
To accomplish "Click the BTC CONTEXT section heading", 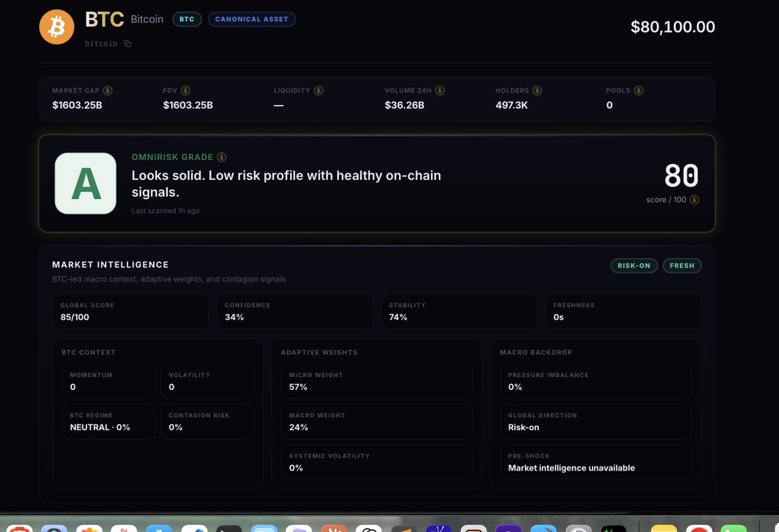I will click(x=88, y=352).
